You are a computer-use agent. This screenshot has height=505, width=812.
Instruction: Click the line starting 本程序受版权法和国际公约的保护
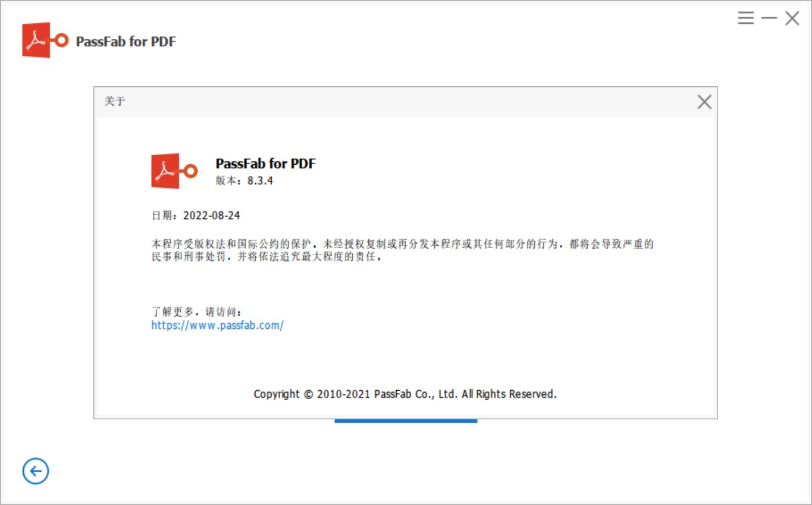pos(403,244)
